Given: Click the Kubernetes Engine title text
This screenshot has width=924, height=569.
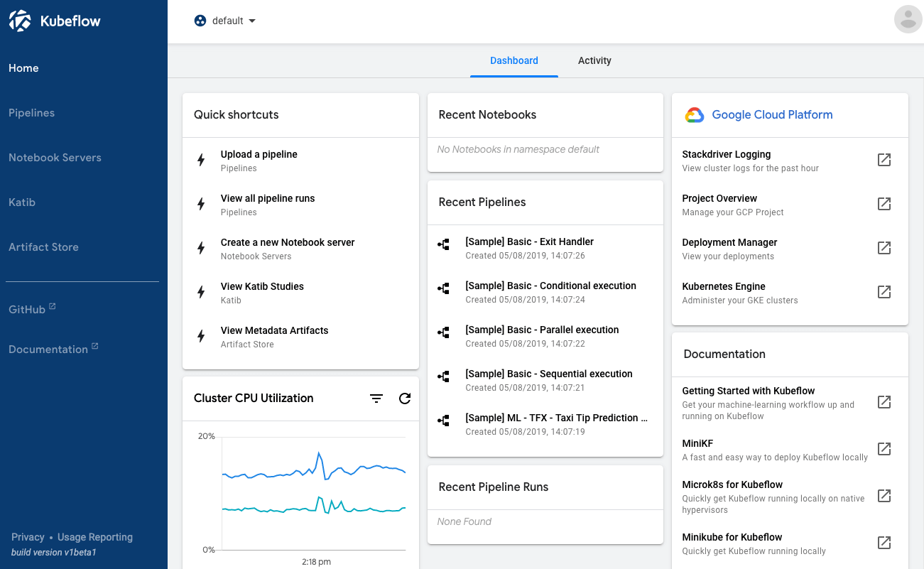Looking at the screenshot, I should coord(724,286).
